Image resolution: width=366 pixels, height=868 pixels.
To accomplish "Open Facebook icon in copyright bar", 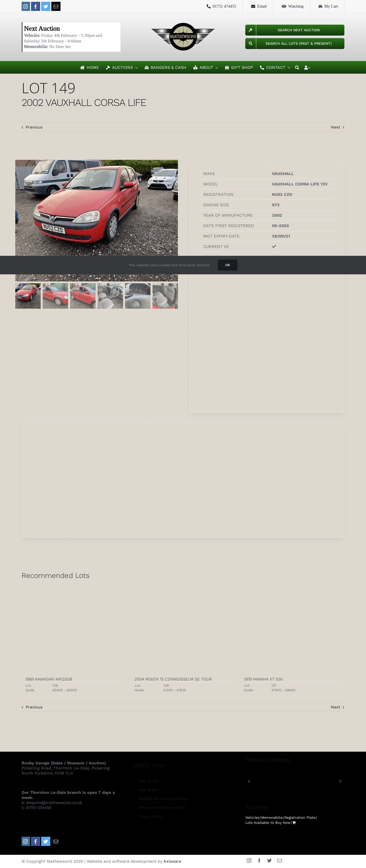I will point(259,861).
